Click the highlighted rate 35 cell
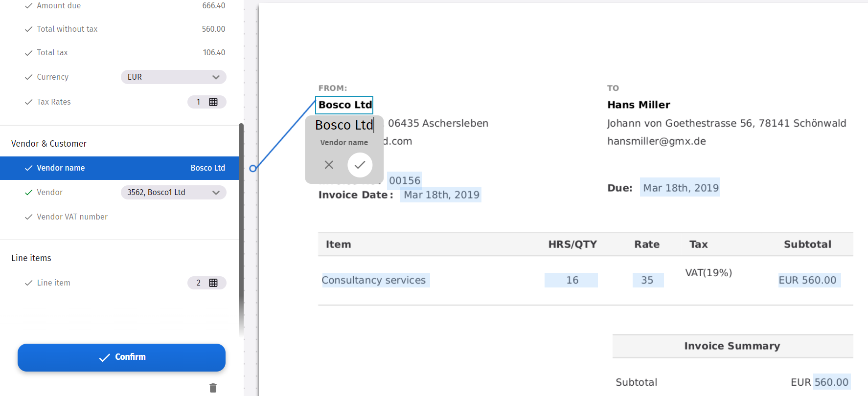 tap(648, 280)
